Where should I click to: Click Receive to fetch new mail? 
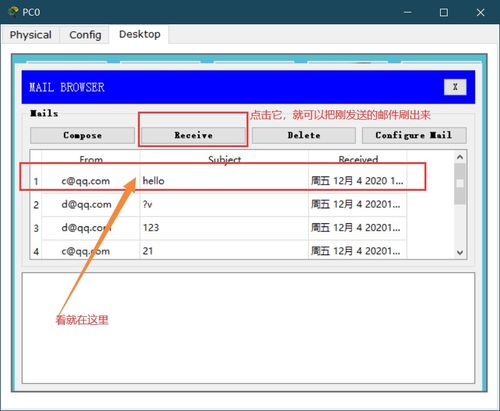(x=193, y=135)
